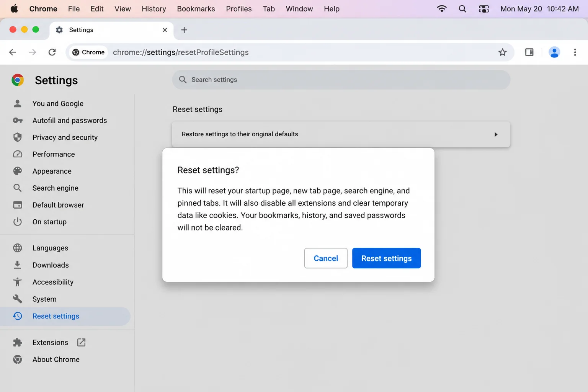Viewport: 588px width, 392px height.
Task: Open the Edit menu
Action: pos(97,9)
